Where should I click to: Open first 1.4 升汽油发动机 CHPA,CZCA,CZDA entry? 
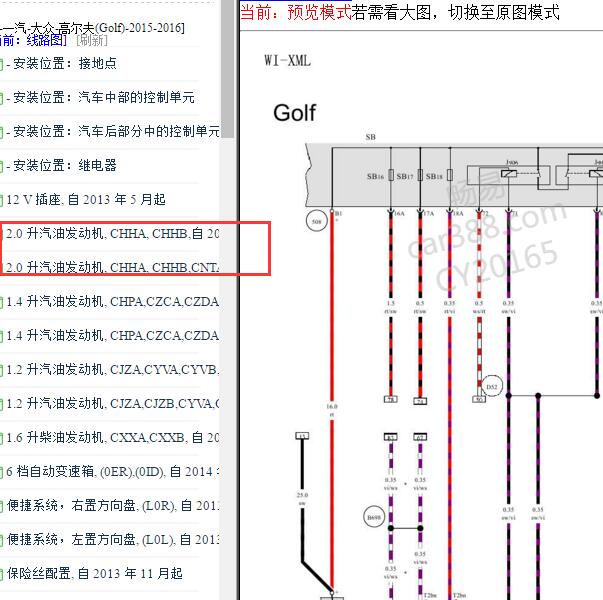pos(112,302)
